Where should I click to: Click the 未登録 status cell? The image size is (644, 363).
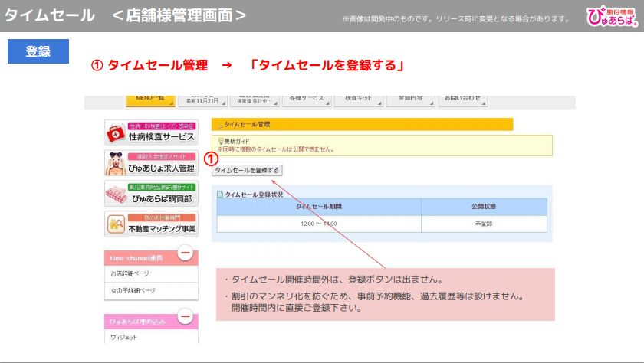click(x=484, y=224)
